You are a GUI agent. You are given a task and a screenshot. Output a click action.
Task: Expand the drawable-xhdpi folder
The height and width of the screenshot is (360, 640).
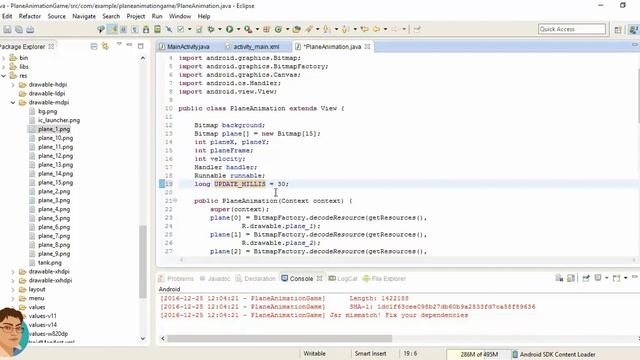pos(13,271)
